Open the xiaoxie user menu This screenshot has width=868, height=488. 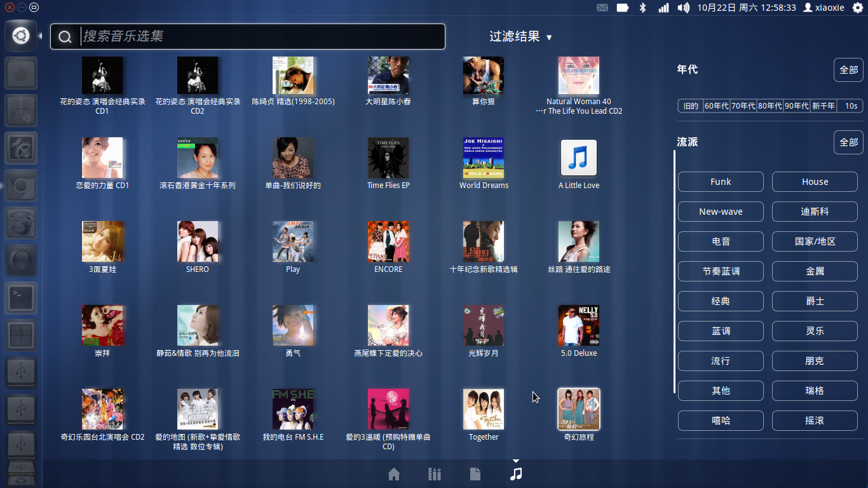pyautogui.click(x=824, y=8)
